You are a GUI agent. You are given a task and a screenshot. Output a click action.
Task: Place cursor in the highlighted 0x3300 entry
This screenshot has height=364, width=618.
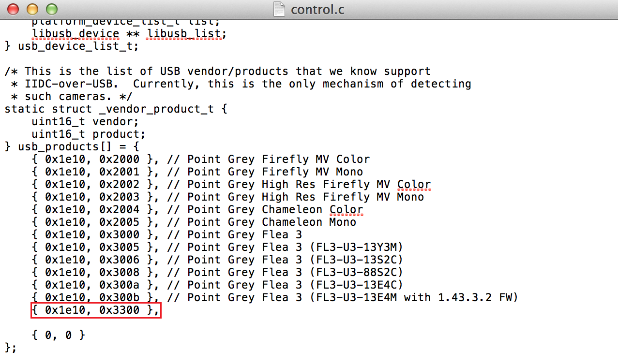coord(95,310)
